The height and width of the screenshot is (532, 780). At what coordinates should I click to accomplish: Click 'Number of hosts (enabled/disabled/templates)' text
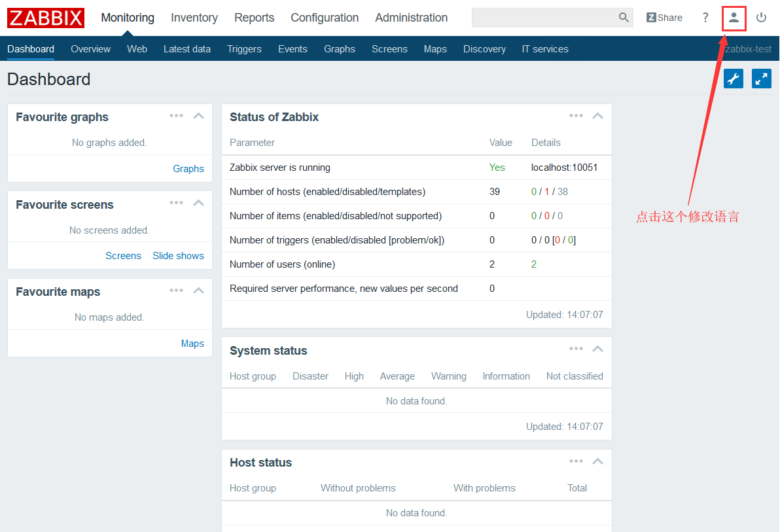[327, 192]
